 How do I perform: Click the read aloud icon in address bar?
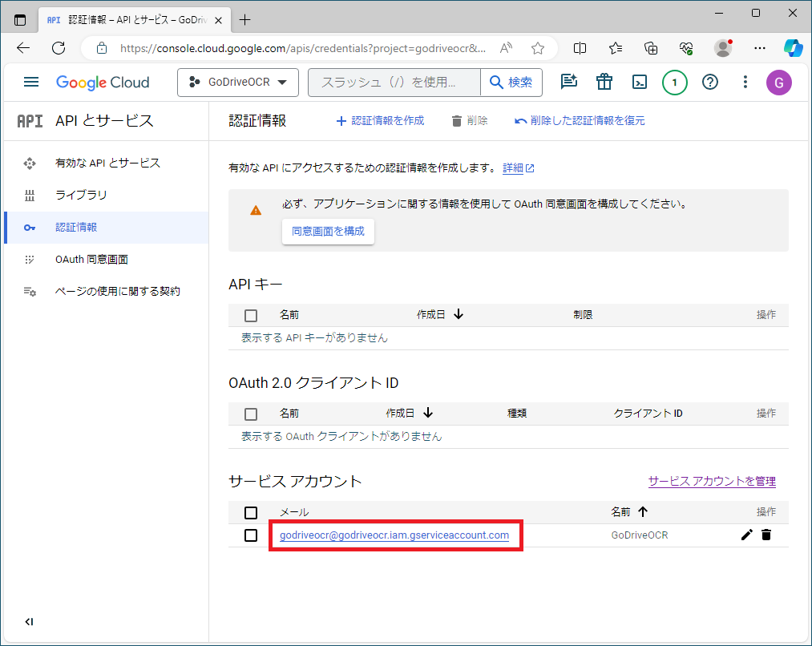506,48
